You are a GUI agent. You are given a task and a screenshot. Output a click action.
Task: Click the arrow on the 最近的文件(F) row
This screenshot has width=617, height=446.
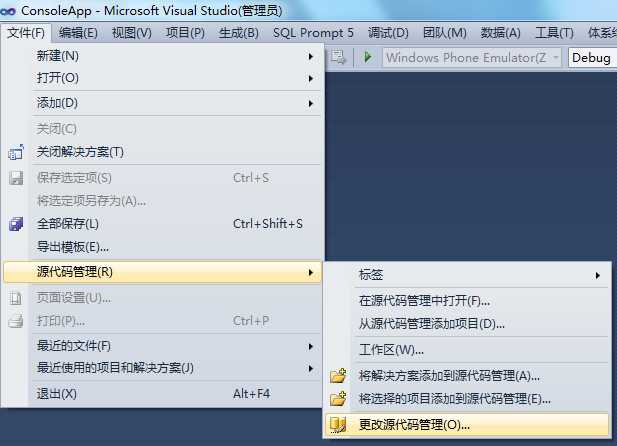pyautogui.click(x=310, y=346)
